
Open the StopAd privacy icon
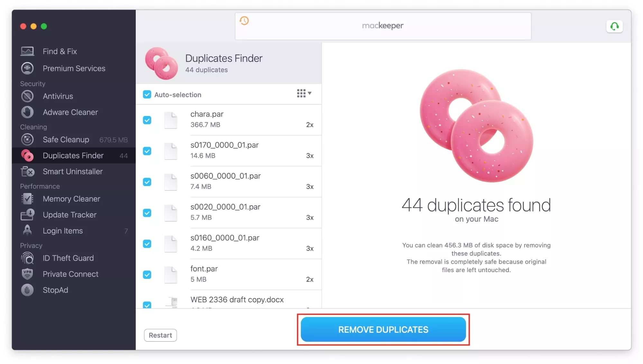pyautogui.click(x=27, y=290)
